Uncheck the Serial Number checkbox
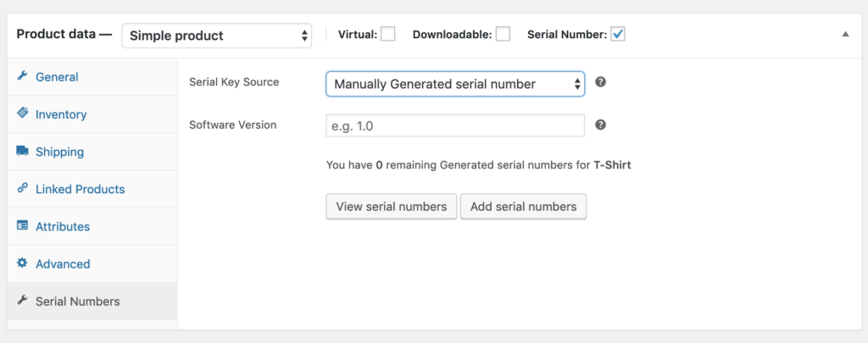 click(x=618, y=34)
